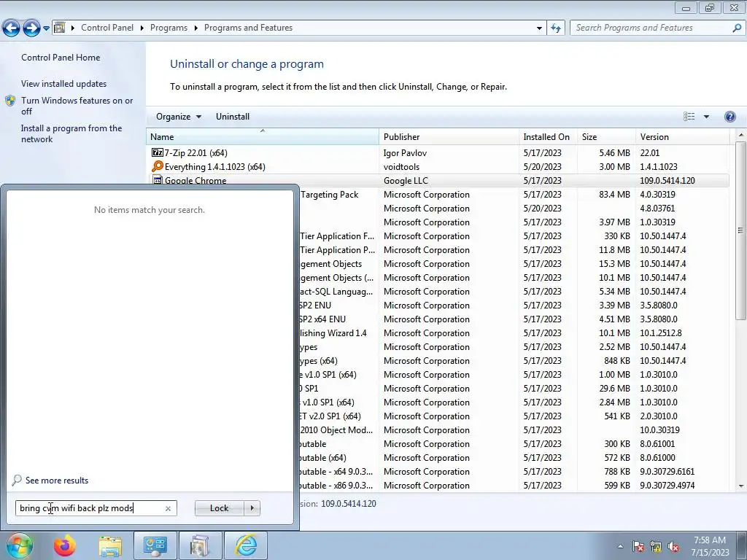Click the Back navigation arrow
Screen dimensions: 747x560
pos(12,28)
